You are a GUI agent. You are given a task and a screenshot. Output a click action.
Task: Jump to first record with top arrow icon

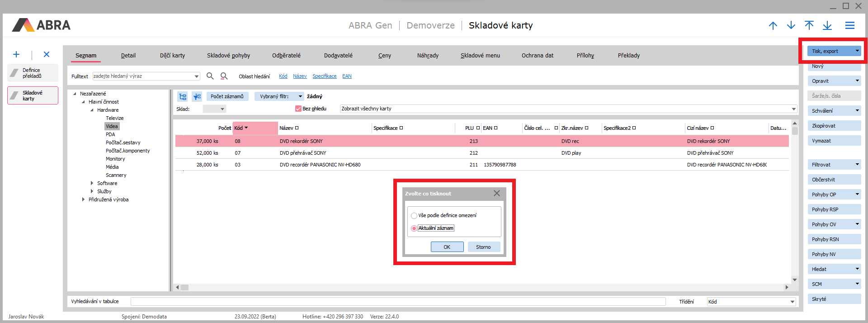coord(809,25)
